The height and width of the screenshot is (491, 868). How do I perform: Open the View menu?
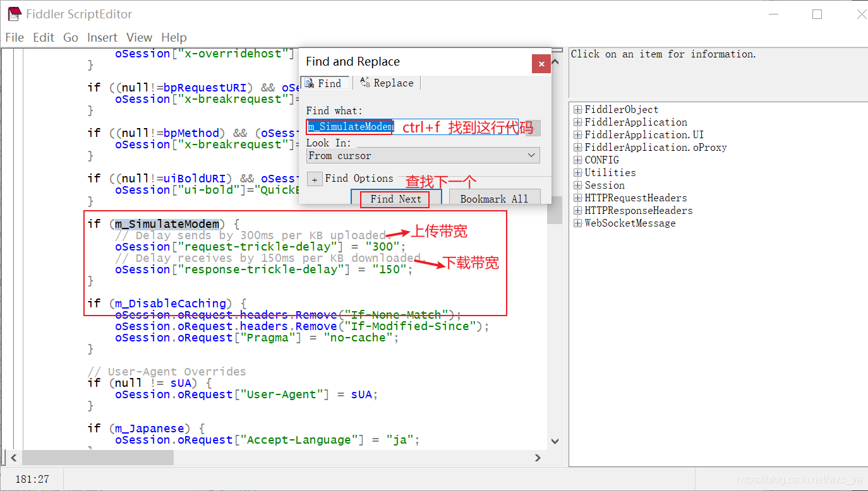coord(139,38)
